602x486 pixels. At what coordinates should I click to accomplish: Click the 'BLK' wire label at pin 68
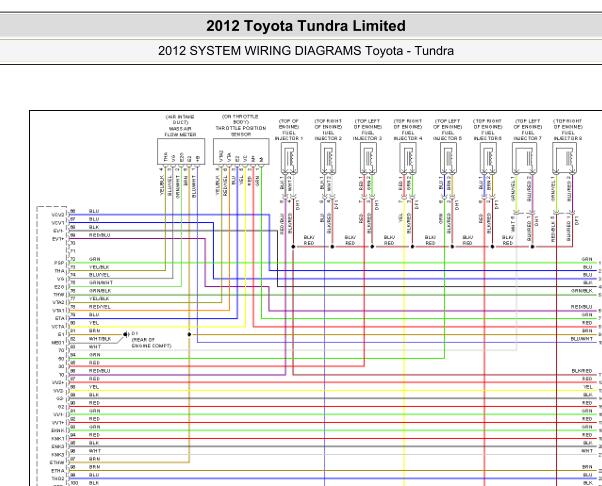click(94, 227)
